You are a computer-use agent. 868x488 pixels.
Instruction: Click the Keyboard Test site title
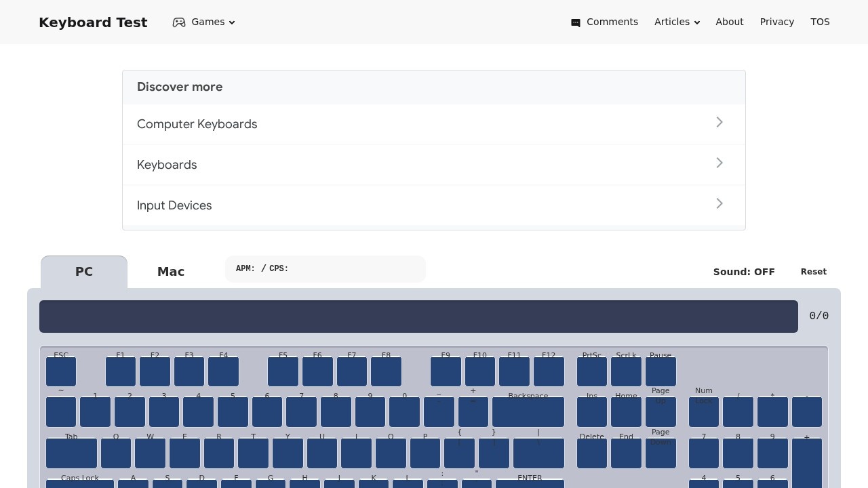[x=93, y=22]
